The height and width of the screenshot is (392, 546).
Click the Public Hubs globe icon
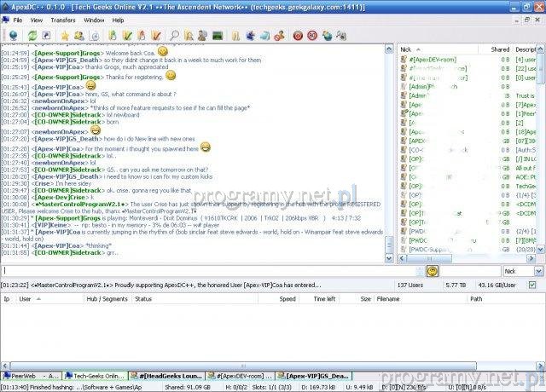pyautogui.click(x=12, y=36)
